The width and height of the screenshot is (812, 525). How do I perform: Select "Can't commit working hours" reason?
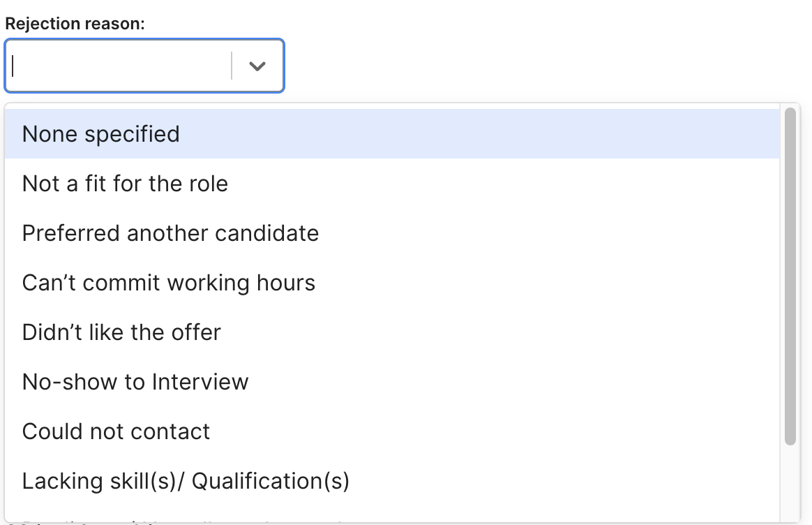tap(169, 283)
